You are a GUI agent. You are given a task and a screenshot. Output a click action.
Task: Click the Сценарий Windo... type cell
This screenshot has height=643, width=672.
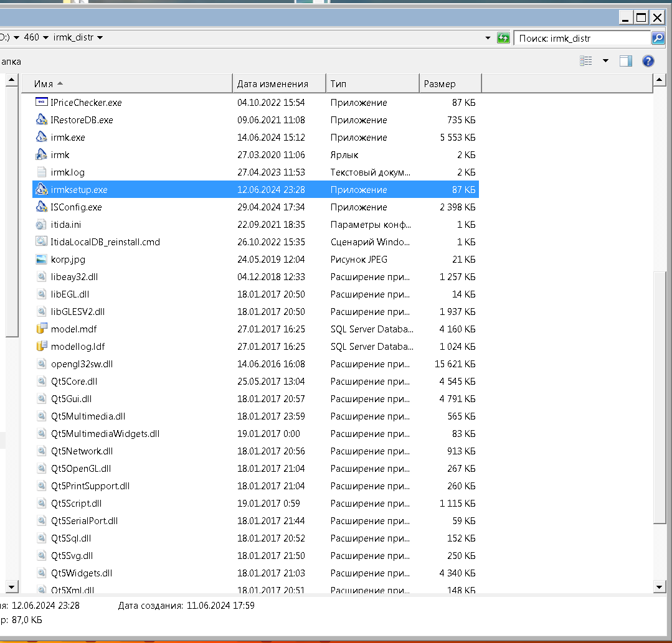tap(370, 242)
